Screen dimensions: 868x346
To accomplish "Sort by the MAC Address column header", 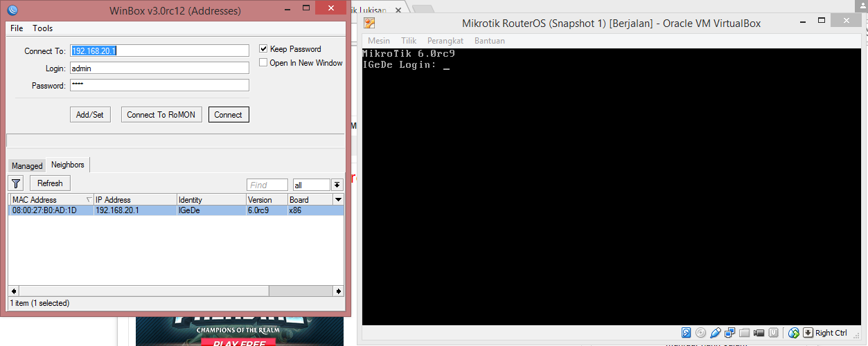I will [51, 199].
